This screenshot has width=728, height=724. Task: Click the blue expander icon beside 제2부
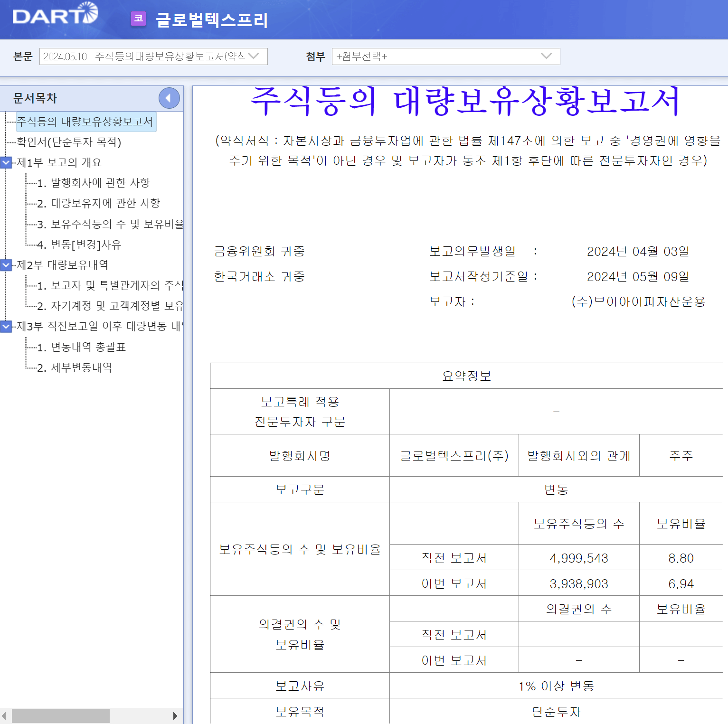coord(6,265)
